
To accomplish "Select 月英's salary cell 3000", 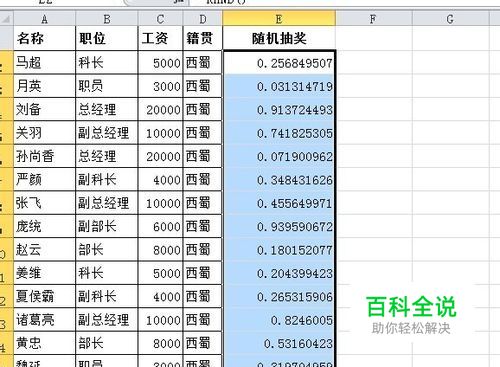I will pyautogui.click(x=160, y=86).
